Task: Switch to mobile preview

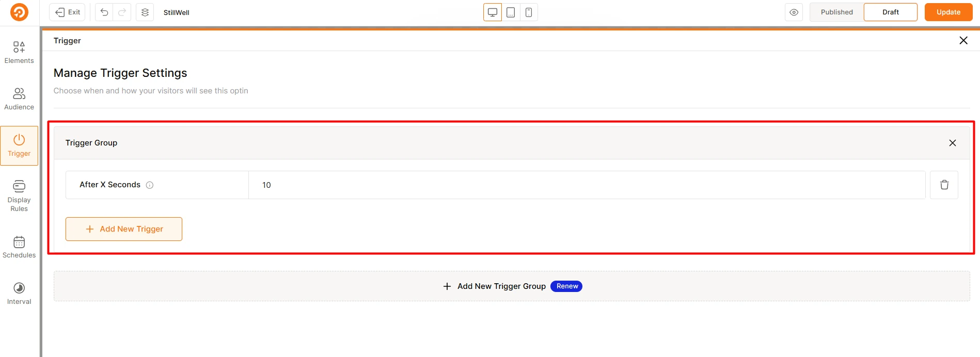Action: click(x=529, y=12)
